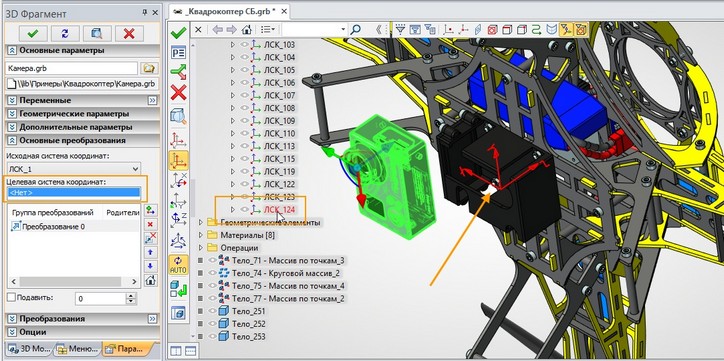724x361 pixels.
Task: Open the Меню... bottom tab
Action: click(x=78, y=349)
